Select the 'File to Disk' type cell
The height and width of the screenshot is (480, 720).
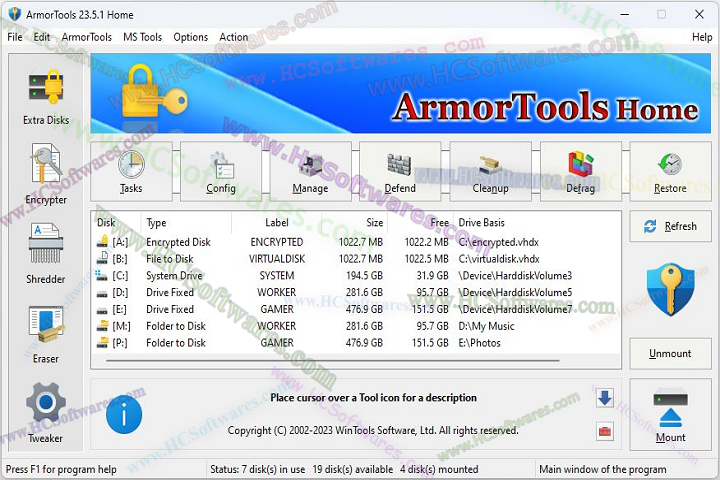click(170, 259)
